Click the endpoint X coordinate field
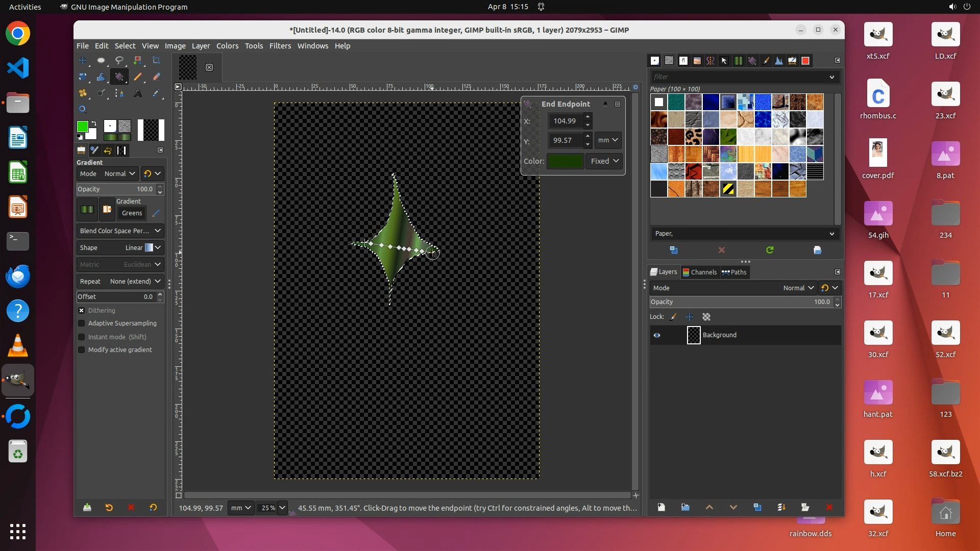Viewport: 980px width, 551px height. click(565, 121)
